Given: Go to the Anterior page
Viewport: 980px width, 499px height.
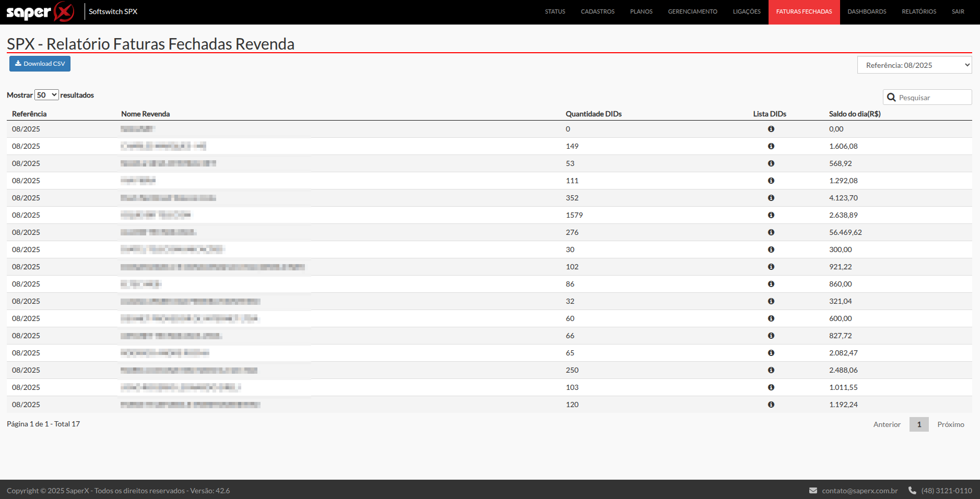Looking at the screenshot, I should point(887,424).
